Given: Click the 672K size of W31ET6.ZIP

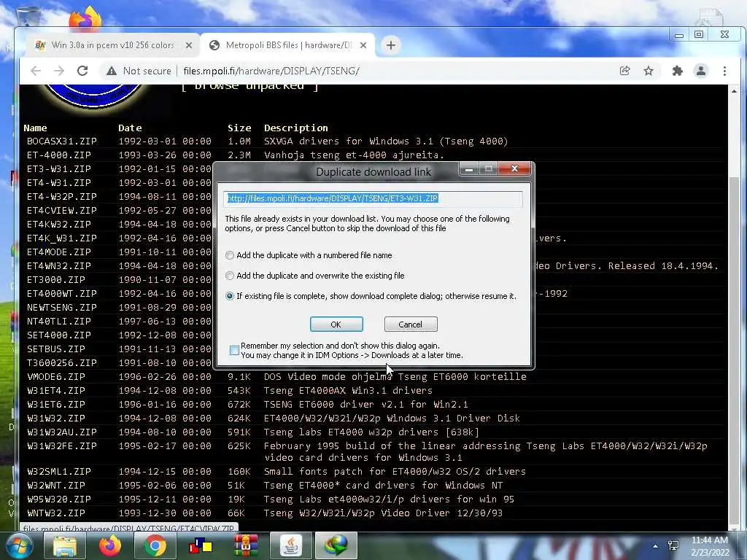Looking at the screenshot, I should pos(239,404).
